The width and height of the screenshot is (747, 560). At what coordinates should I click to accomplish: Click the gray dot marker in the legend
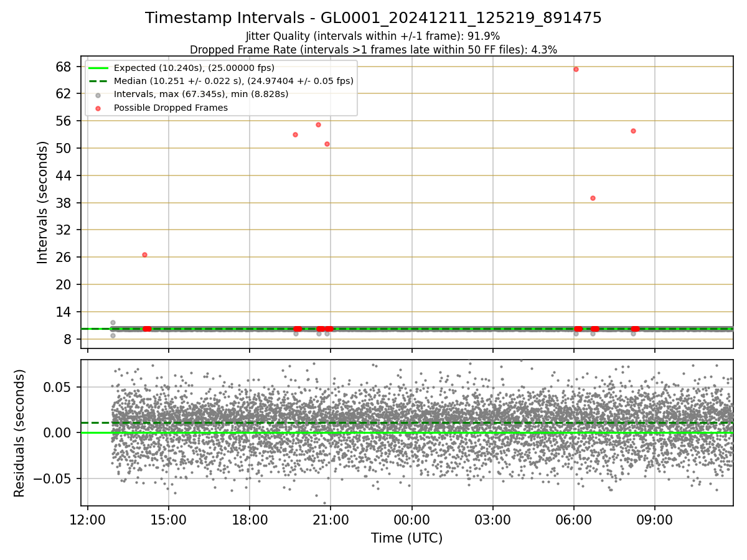(x=98, y=95)
